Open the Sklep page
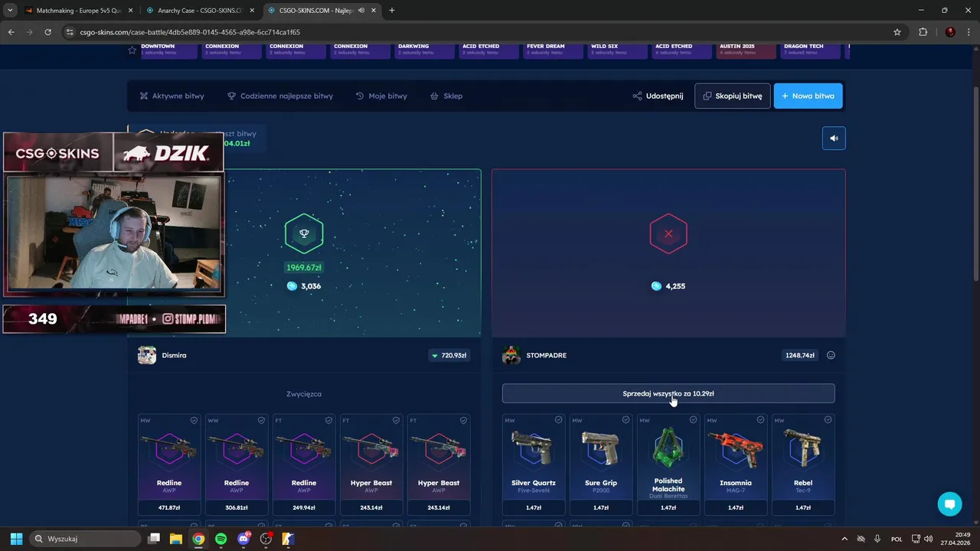 tap(446, 96)
